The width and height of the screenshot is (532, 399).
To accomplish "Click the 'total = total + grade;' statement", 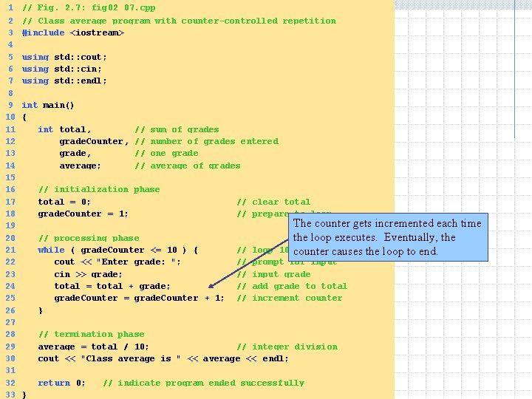I will (x=112, y=286).
